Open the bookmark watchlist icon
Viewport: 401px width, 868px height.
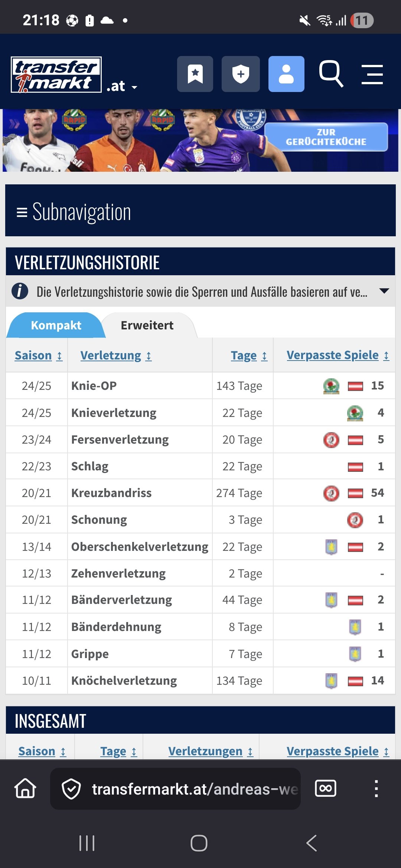pyautogui.click(x=195, y=74)
